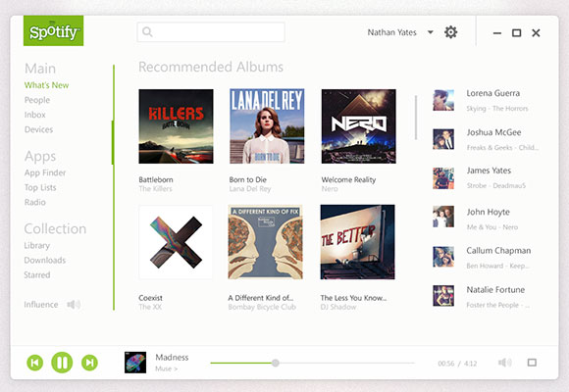Open The Killers artist link
The height and width of the screenshot is (392, 569).
155,188
